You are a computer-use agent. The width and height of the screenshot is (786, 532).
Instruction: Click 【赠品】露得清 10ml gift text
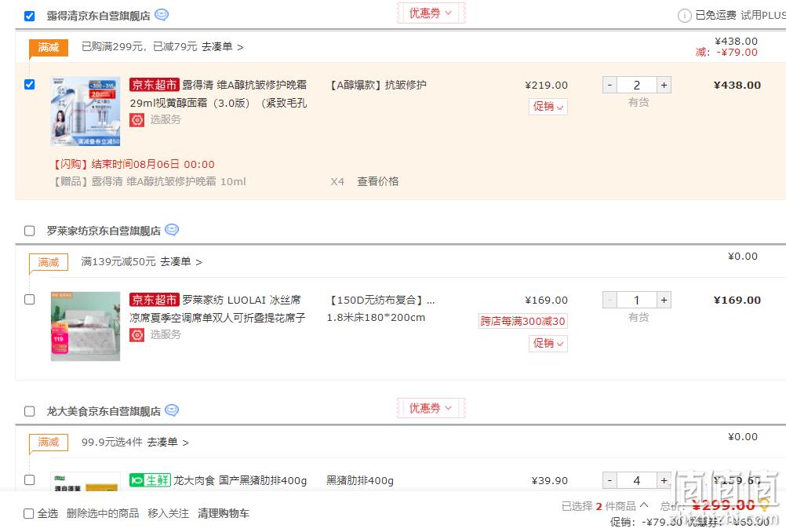pyautogui.click(x=149, y=181)
